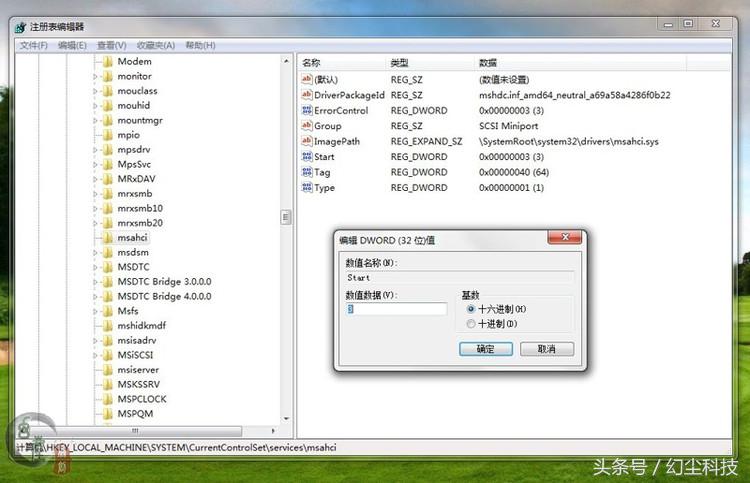Click the mouclass folder icon
750x483 pixels.
pos(108,91)
